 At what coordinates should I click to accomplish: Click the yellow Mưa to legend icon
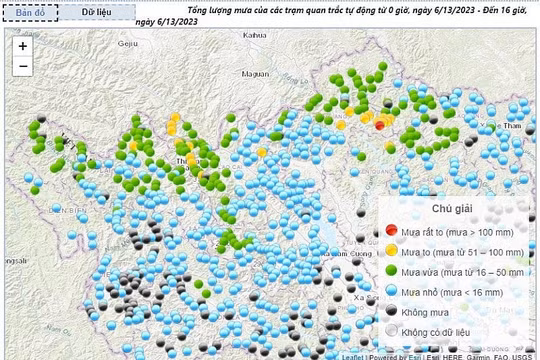pyautogui.click(x=391, y=250)
